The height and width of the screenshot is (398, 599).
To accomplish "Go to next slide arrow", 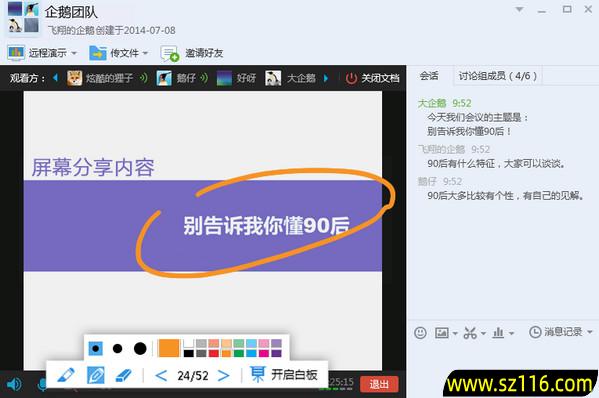I will pos(223,376).
